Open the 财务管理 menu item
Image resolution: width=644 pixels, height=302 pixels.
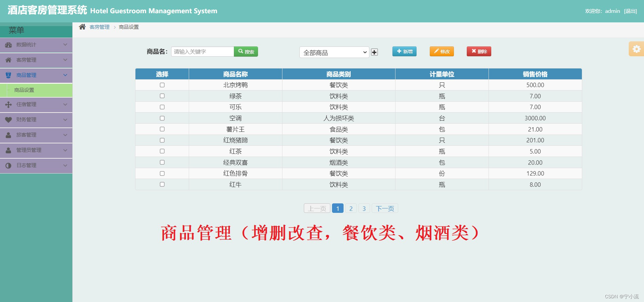(36, 120)
